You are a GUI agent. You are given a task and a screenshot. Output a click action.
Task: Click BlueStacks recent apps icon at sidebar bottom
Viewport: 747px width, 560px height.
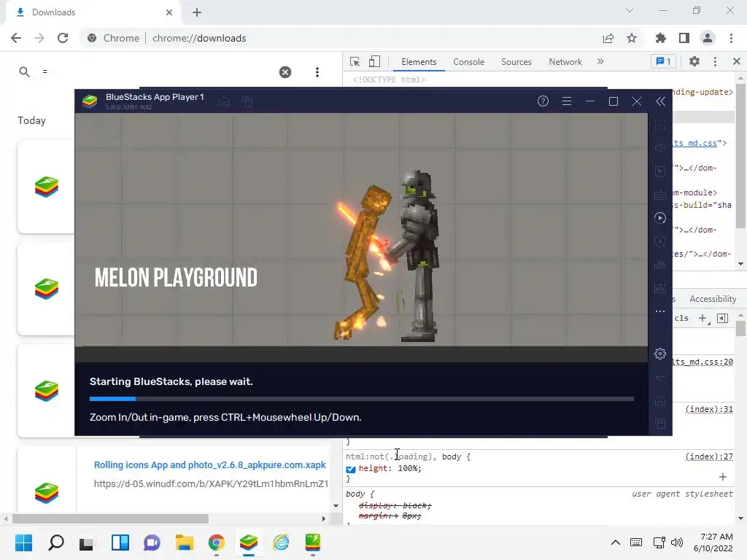659,424
